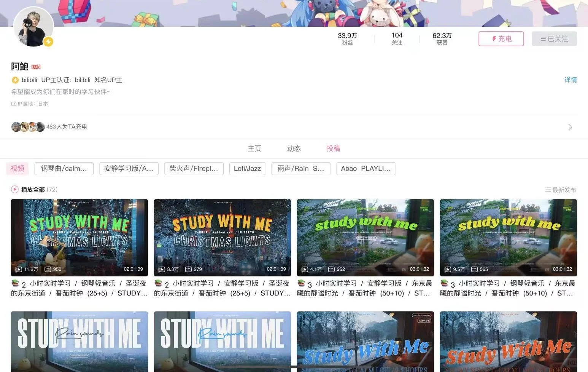Image resolution: width=588 pixels, height=372 pixels.
Task: Enable the Lofi/Jazz category filter
Action: (247, 168)
